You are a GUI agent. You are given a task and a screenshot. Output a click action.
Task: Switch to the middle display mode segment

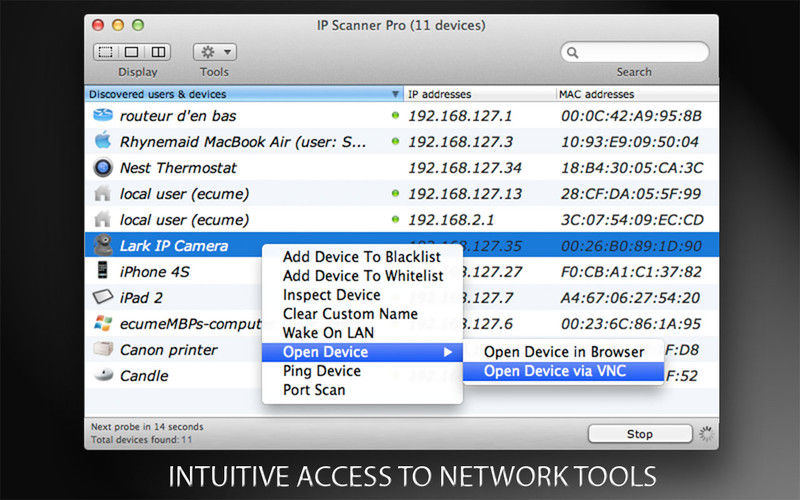(132, 52)
